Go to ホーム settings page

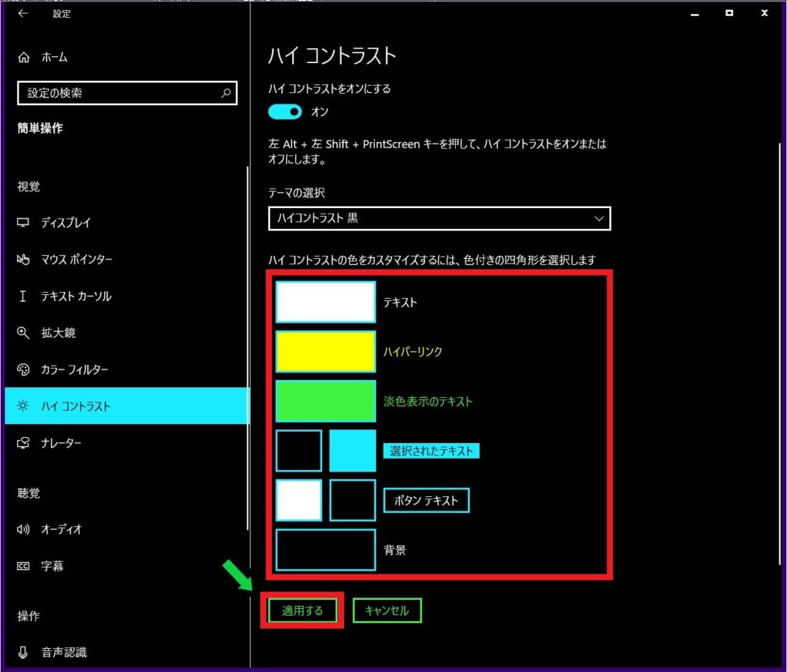coord(127,57)
